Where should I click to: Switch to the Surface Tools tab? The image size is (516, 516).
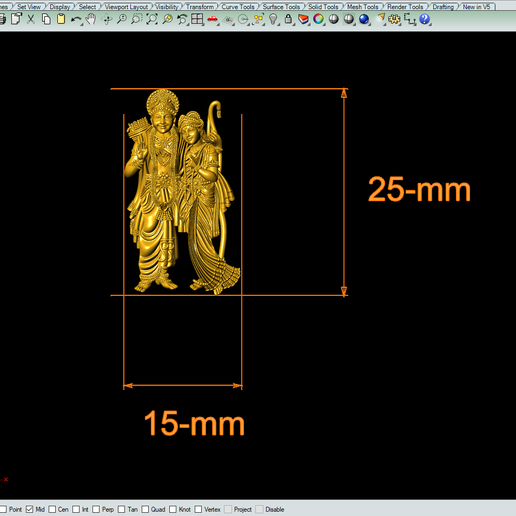click(x=281, y=6)
